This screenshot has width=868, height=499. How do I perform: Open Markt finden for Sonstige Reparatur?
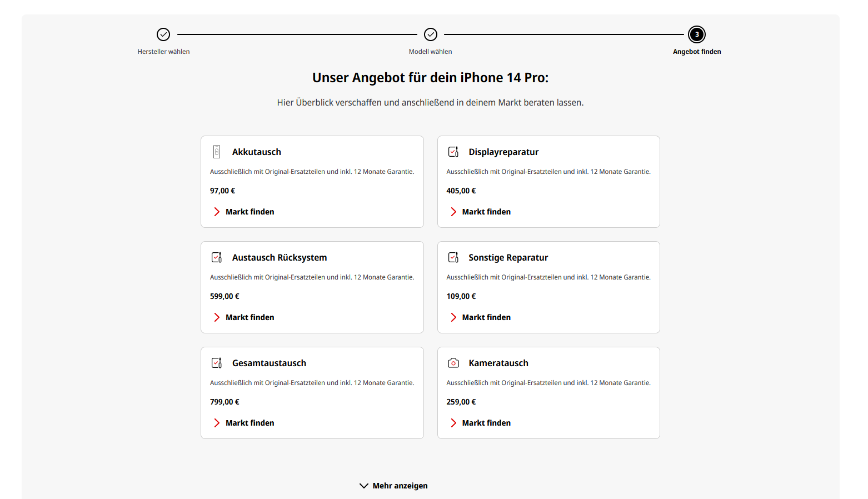tap(486, 317)
